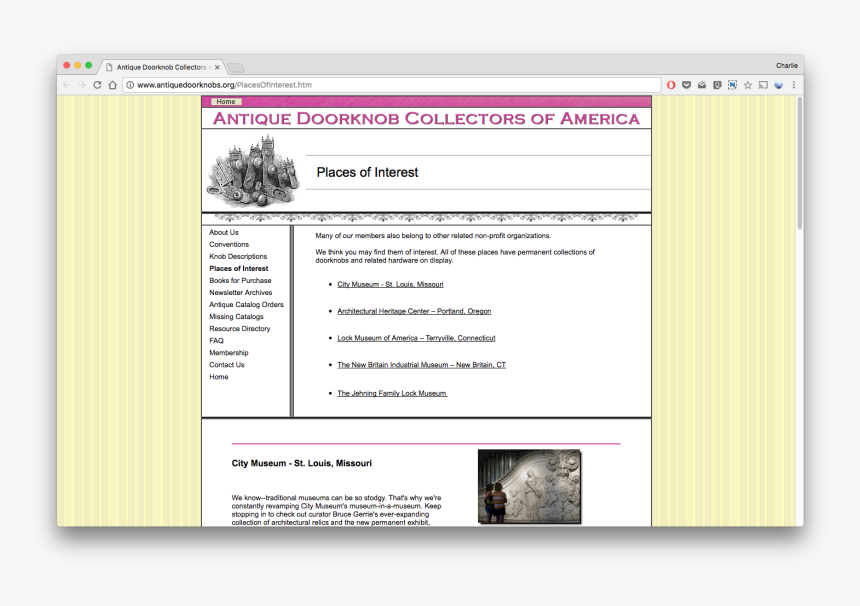
Task: Save page with the Pocket extension icon
Action: (686, 85)
